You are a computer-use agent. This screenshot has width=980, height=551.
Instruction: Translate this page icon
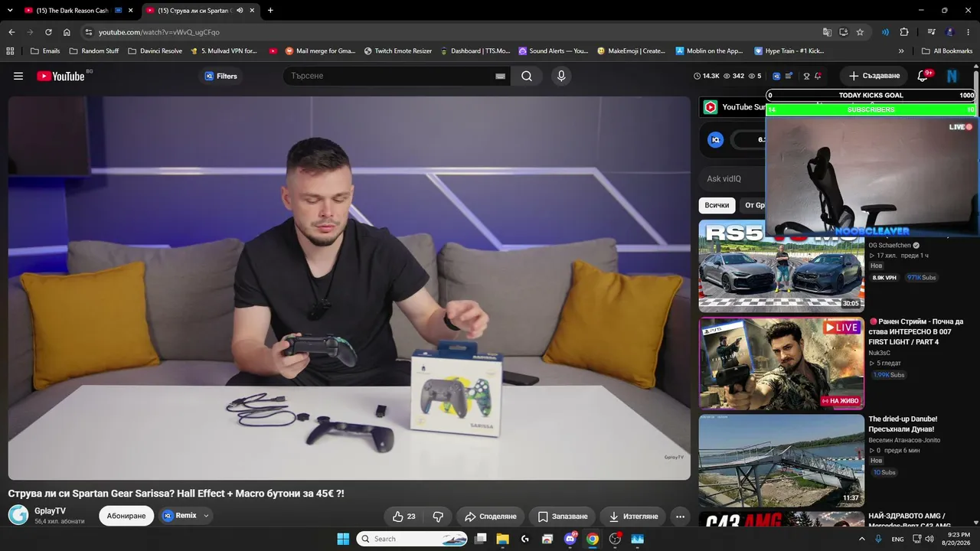827,32
